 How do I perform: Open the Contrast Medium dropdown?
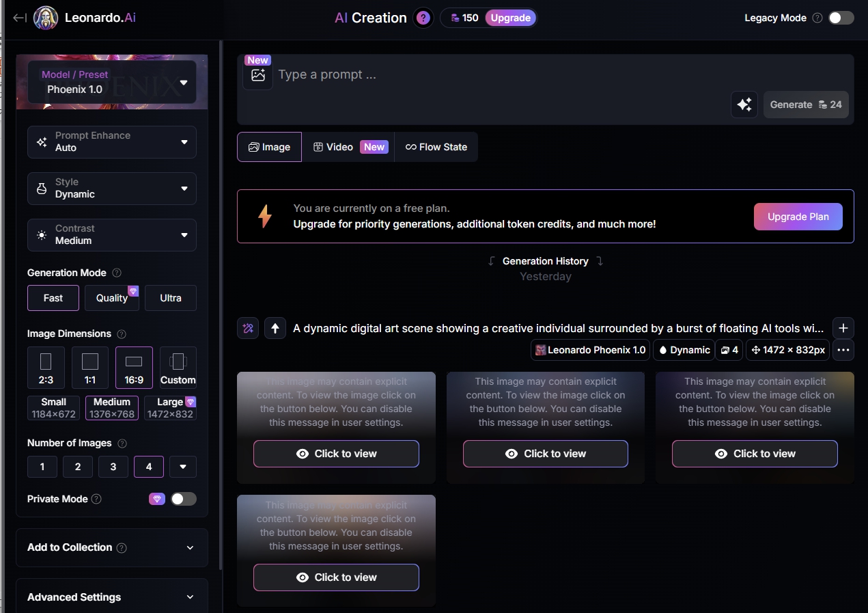click(112, 235)
